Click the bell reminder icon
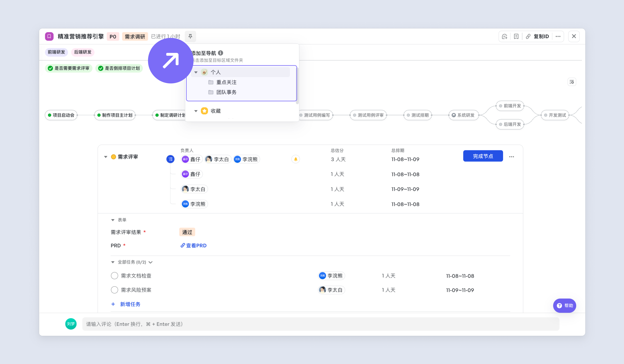624x364 pixels. click(x=295, y=159)
